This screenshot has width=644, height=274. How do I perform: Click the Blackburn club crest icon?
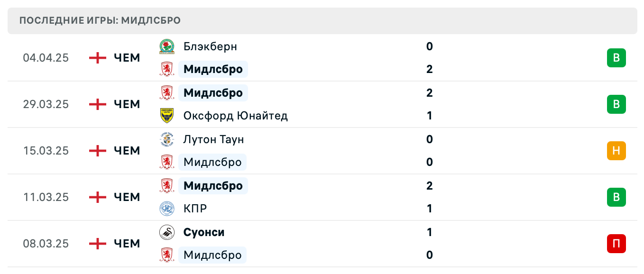pos(166,46)
